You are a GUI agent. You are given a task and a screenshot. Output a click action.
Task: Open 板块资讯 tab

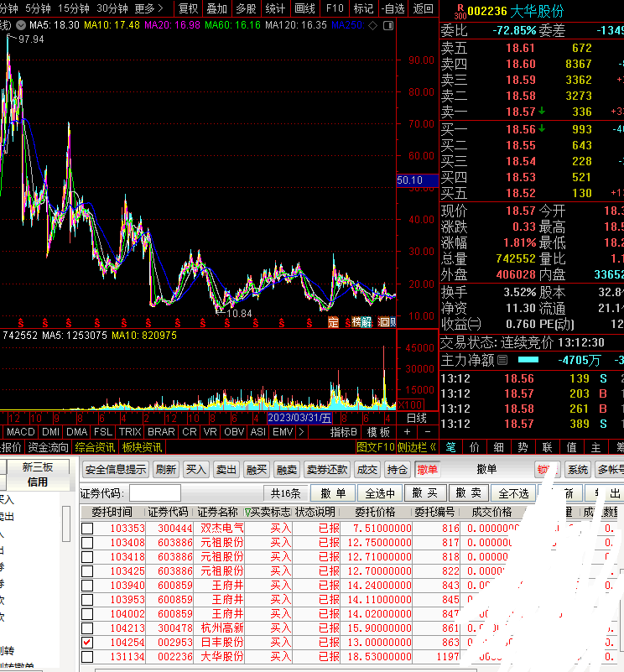pyautogui.click(x=142, y=447)
